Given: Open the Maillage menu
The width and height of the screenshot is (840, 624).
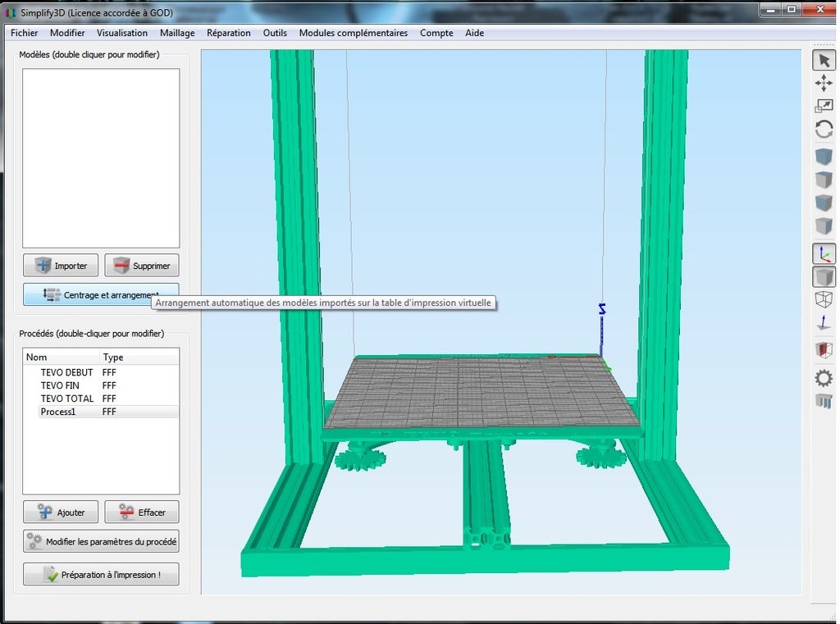Looking at the screenshot, I should pos(177,33).
